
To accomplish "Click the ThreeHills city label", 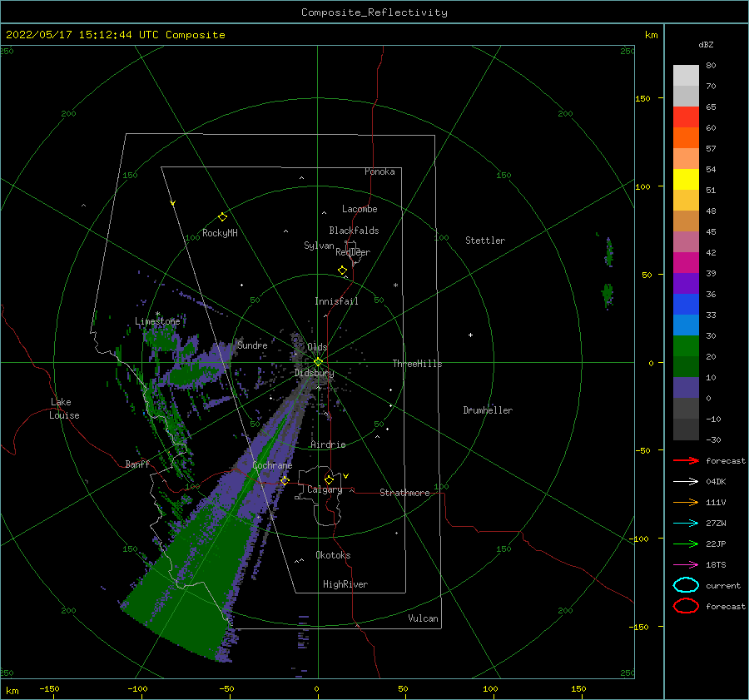I will click(x=418, y=364).
